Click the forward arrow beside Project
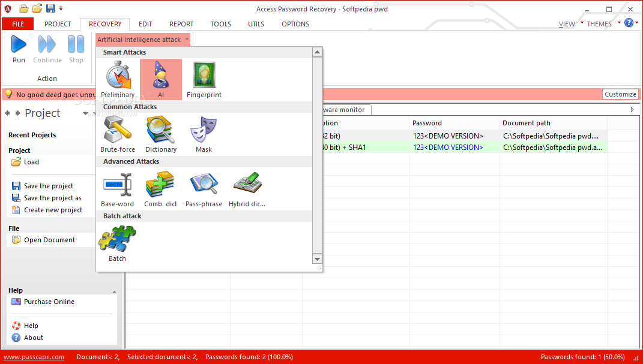 pos(17,113)
